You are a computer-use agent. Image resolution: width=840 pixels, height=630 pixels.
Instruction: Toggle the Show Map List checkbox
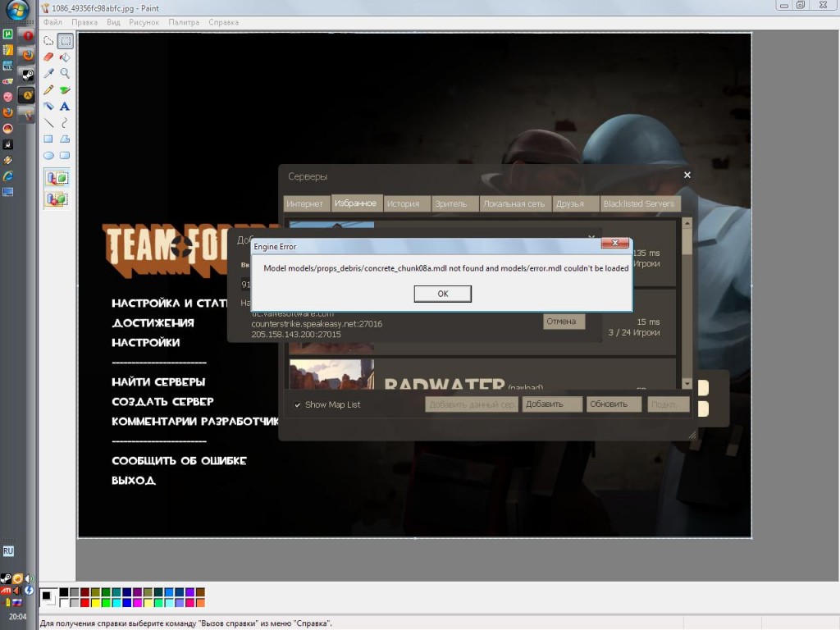coord(298,404)
